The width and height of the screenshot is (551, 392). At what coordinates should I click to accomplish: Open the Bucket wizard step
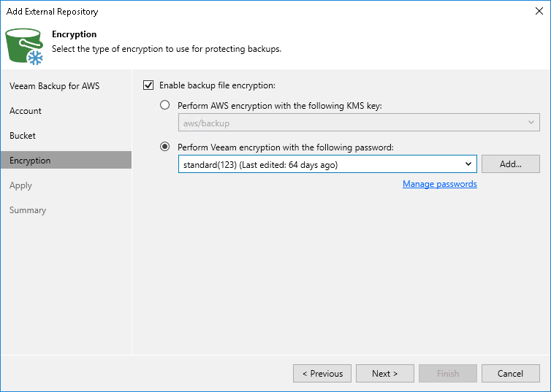click(x=23, y=136)
